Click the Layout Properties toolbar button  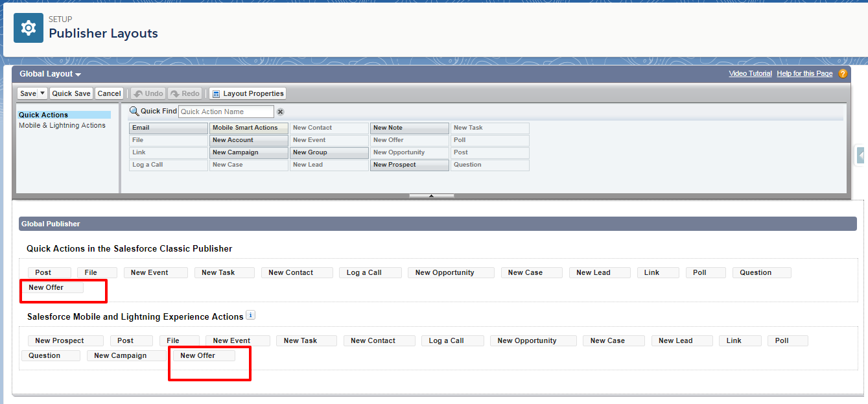(x=248, y=93)
